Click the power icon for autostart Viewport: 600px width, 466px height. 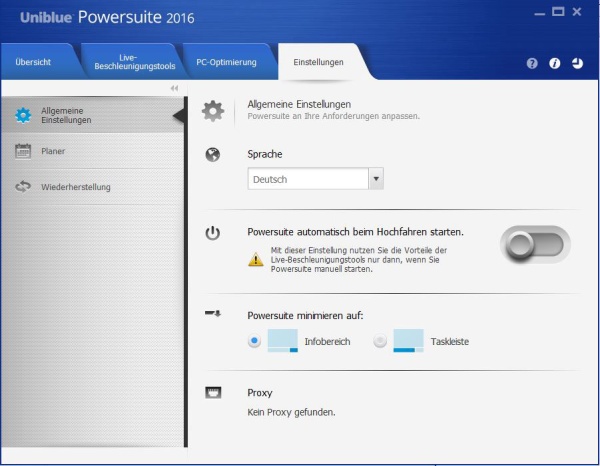pos(213,233)
